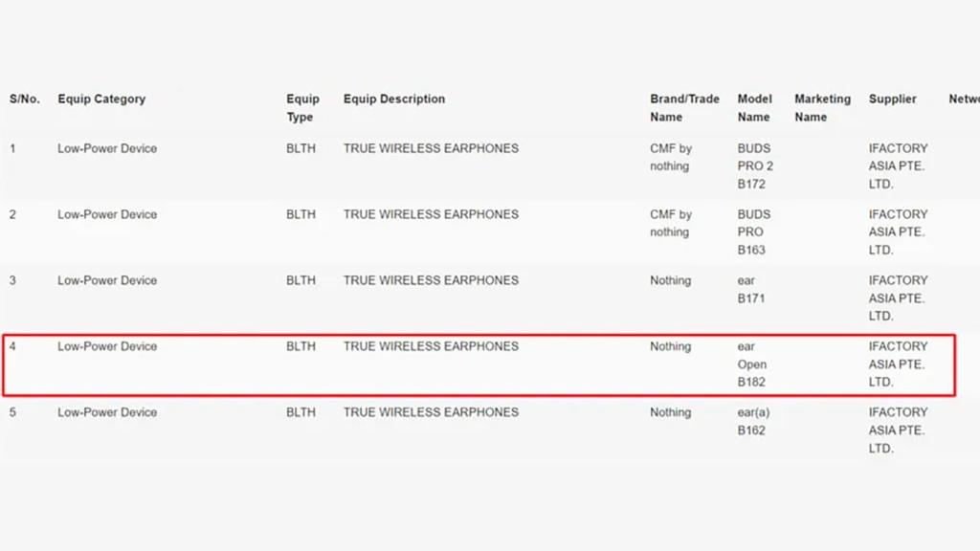Click the Supplier column header

coord(893,99)
